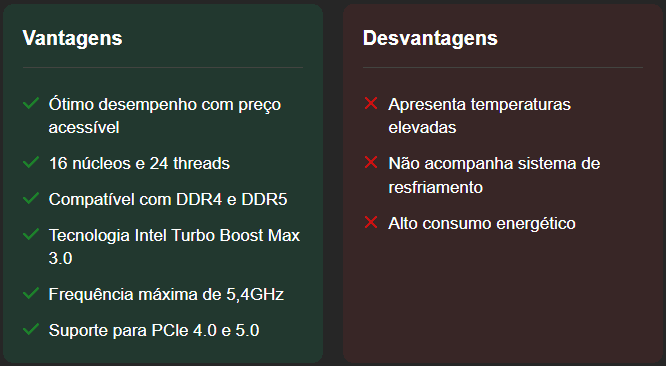Select the Desvantagens heading

pos(430,38)
